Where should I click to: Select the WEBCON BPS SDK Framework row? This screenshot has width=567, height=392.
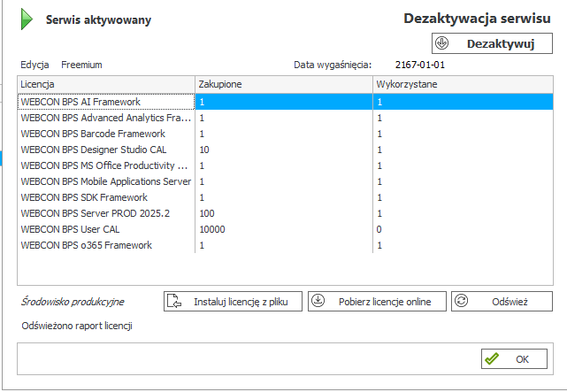[x=286, y=197]
